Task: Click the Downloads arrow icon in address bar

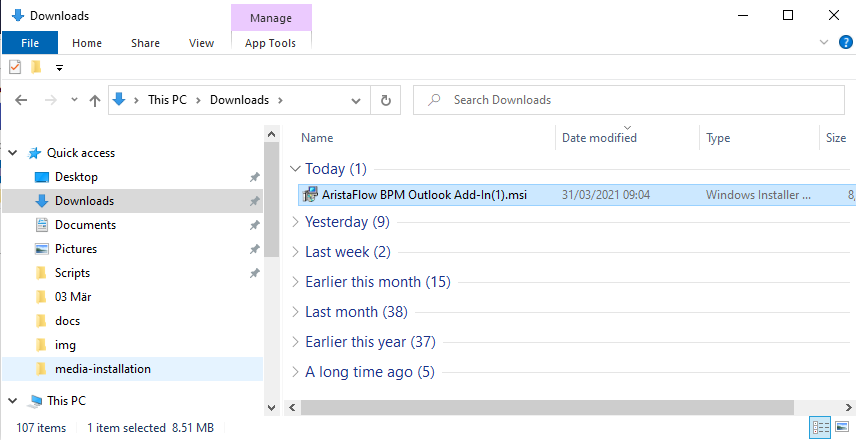Action: 119,99
